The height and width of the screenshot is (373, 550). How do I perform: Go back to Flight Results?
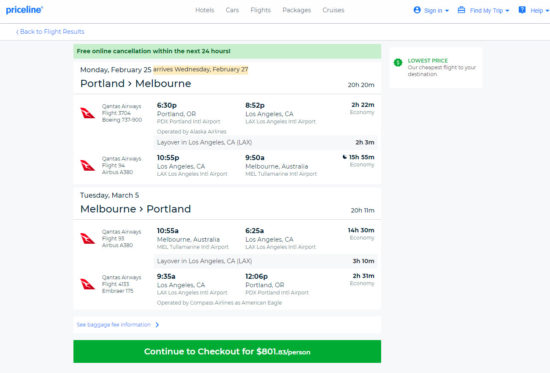point(50,32)
